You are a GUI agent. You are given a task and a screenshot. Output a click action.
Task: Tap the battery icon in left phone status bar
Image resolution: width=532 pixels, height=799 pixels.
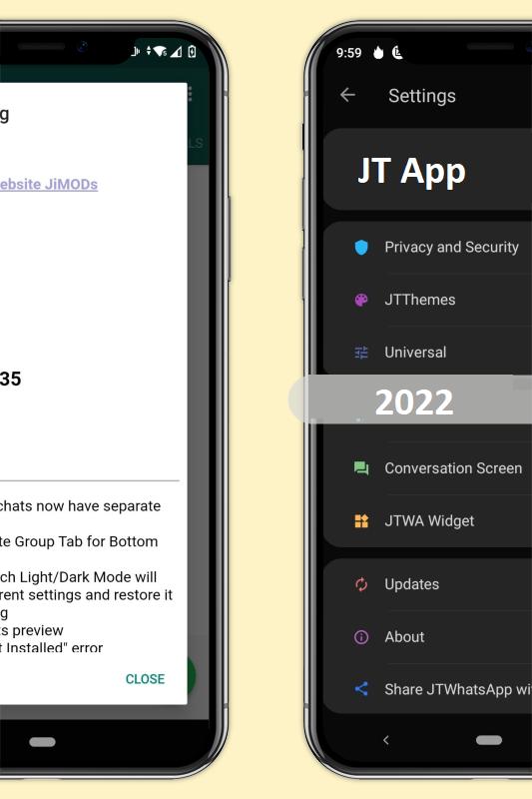(192, 51)
